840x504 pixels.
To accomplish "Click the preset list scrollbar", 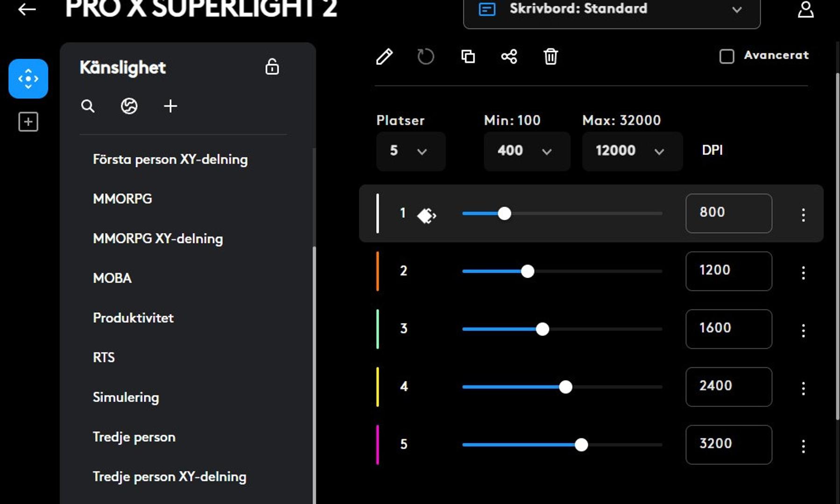I will pos(314,375).
